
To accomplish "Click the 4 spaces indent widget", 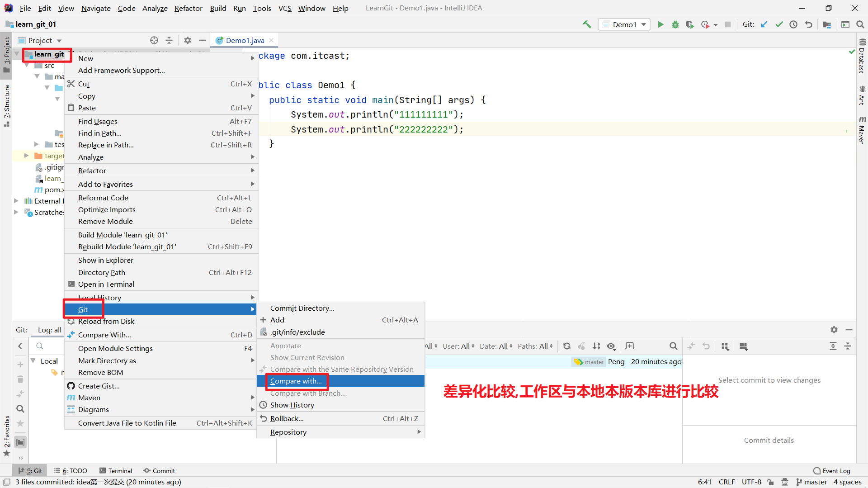I will (x=848, y=482).
